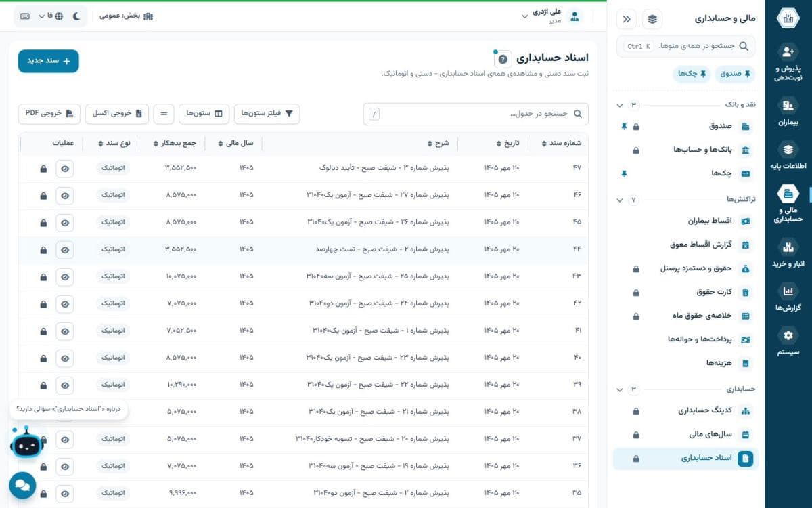Open the فا language dropdown
This screenshot has width=812, height=508.
pyautogui.click(x=50, y=16)
